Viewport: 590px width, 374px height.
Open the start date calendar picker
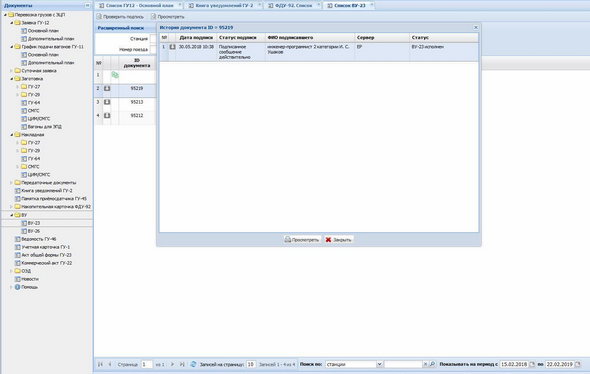pos(532,364)
